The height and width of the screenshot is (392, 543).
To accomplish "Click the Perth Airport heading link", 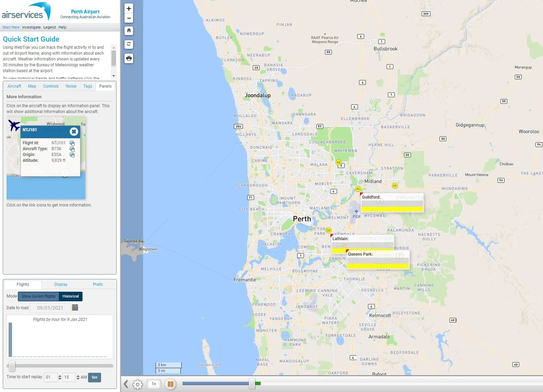I will 85,12.
